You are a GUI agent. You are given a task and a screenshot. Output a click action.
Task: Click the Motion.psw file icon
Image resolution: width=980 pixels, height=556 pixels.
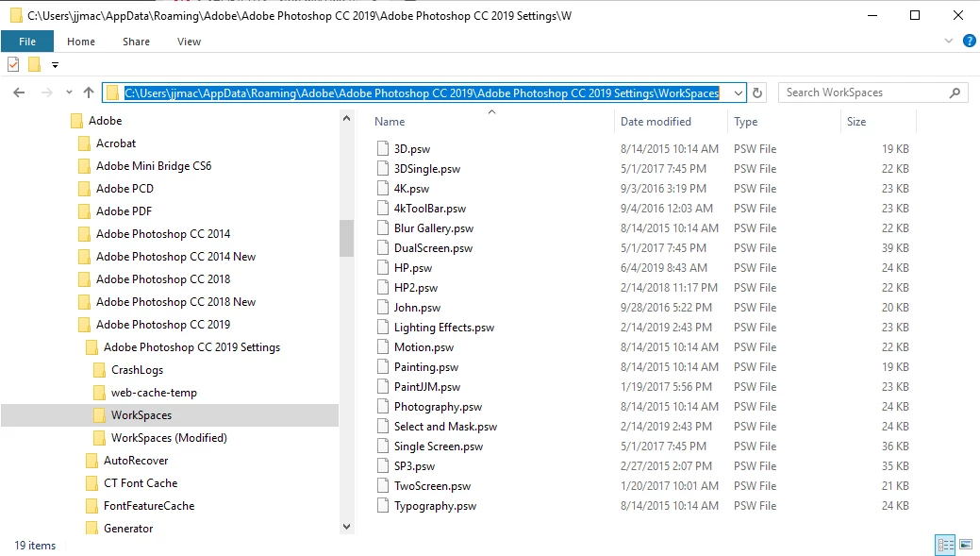coord(383,346)
